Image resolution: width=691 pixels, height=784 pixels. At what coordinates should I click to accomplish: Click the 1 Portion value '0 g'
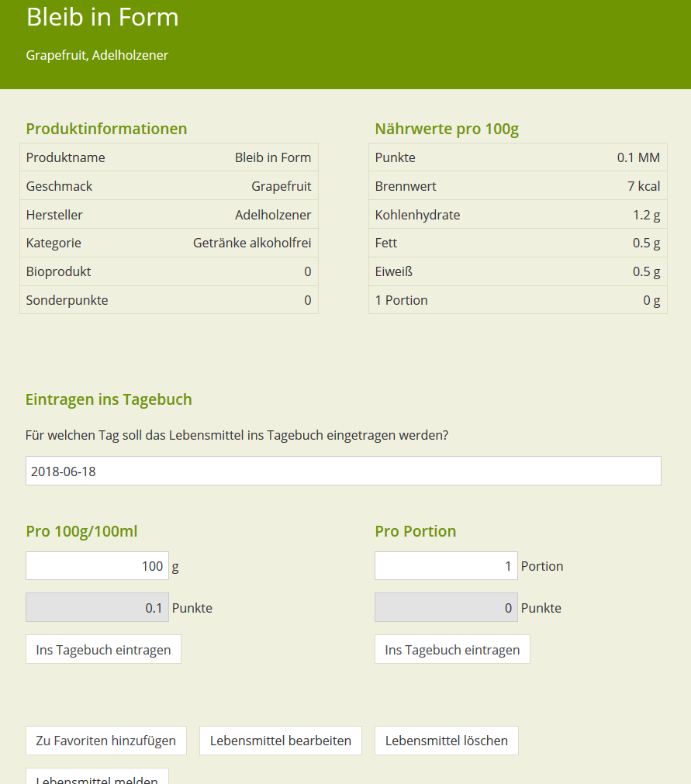point(651,300)
